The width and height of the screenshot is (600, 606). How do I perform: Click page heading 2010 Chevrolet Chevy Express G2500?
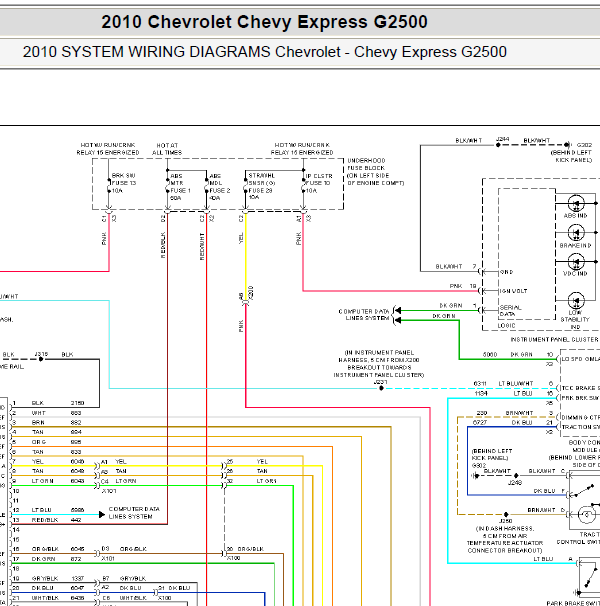coord(264,22)
